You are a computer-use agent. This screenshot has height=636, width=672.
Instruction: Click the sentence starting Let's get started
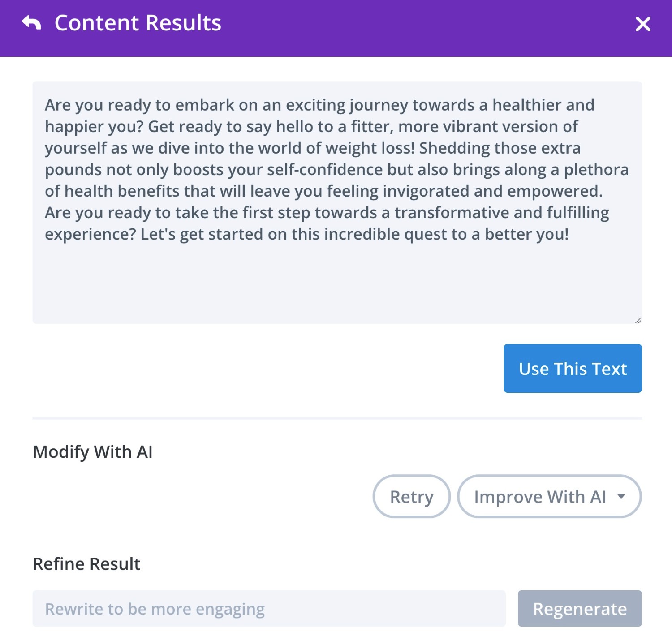pyautogui.click(x=354, y=234)
